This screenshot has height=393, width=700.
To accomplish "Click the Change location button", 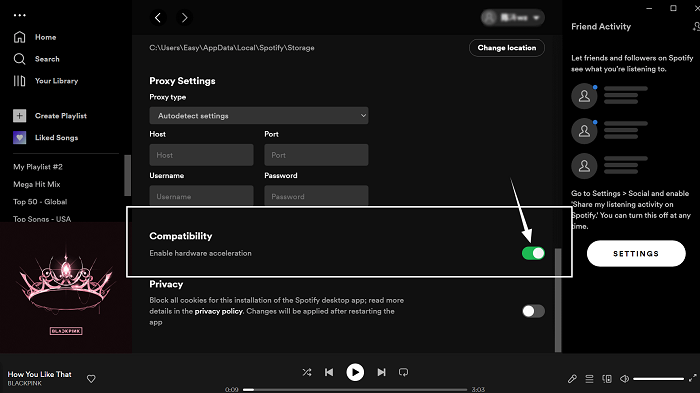I will 507,48.
